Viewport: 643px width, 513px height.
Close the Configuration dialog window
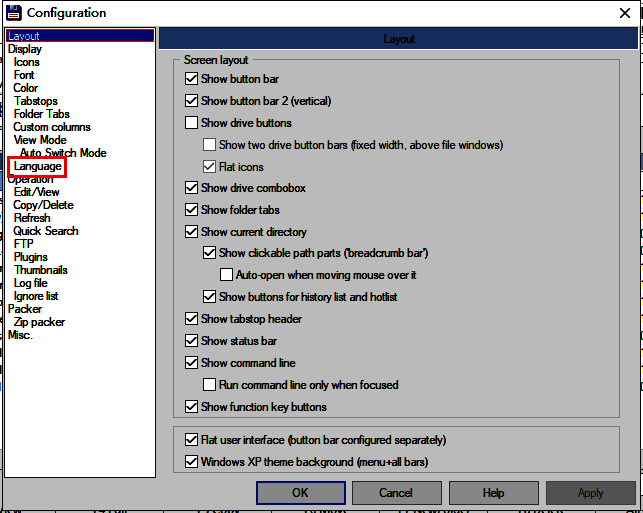click(x=625, y=12)
